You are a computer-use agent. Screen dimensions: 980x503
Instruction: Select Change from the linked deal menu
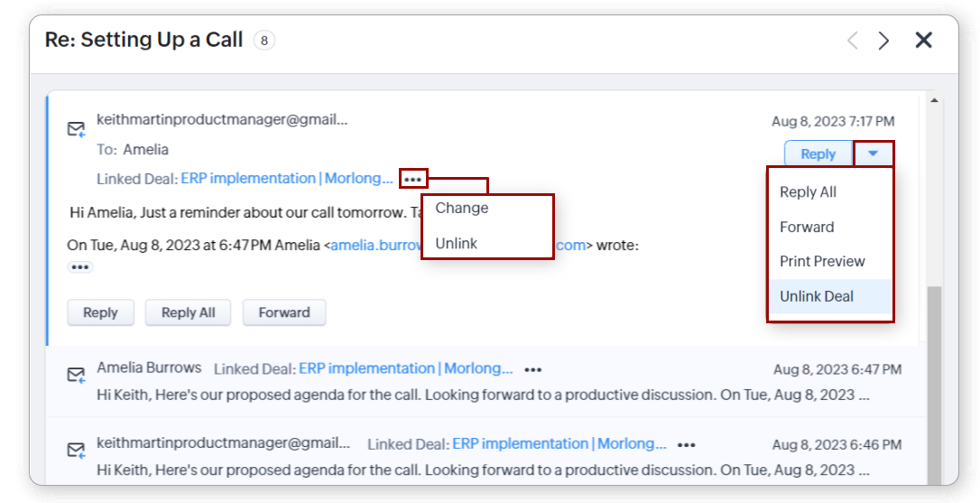pos(461,209)
